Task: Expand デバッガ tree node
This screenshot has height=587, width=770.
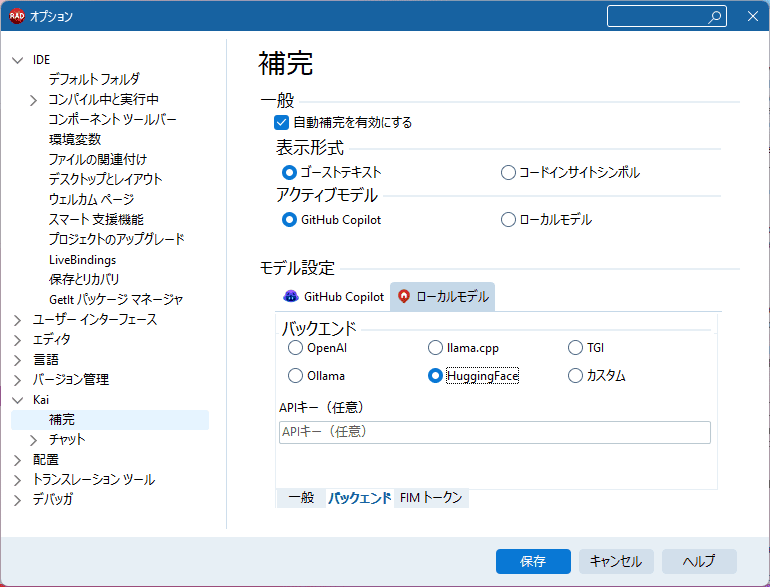Action: [x=18, y=500]
